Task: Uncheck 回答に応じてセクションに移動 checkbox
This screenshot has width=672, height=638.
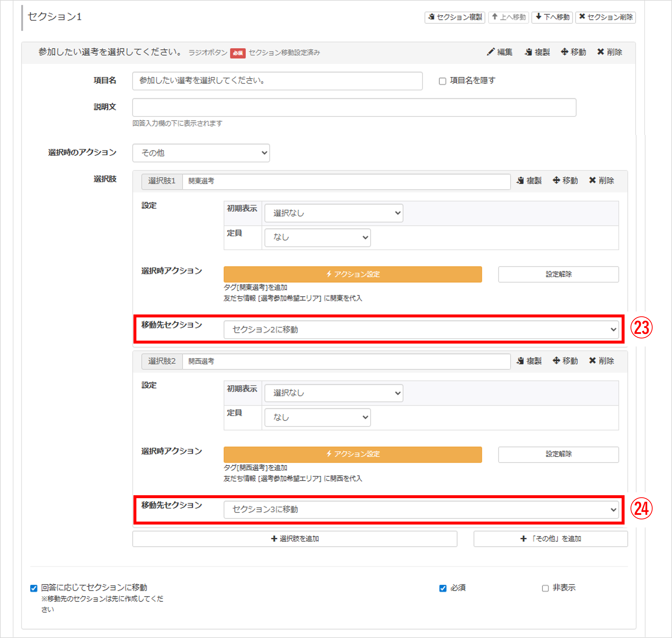Action: 34,588
